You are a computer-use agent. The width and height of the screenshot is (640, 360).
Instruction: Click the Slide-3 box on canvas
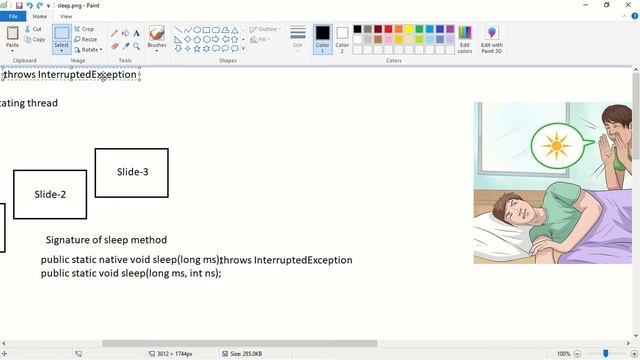point(131,173)
